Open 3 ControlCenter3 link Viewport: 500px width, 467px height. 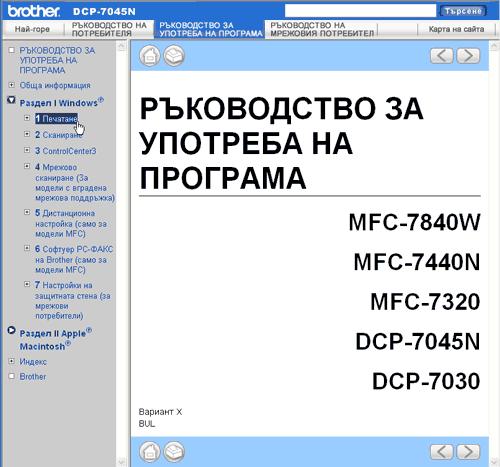66,151
